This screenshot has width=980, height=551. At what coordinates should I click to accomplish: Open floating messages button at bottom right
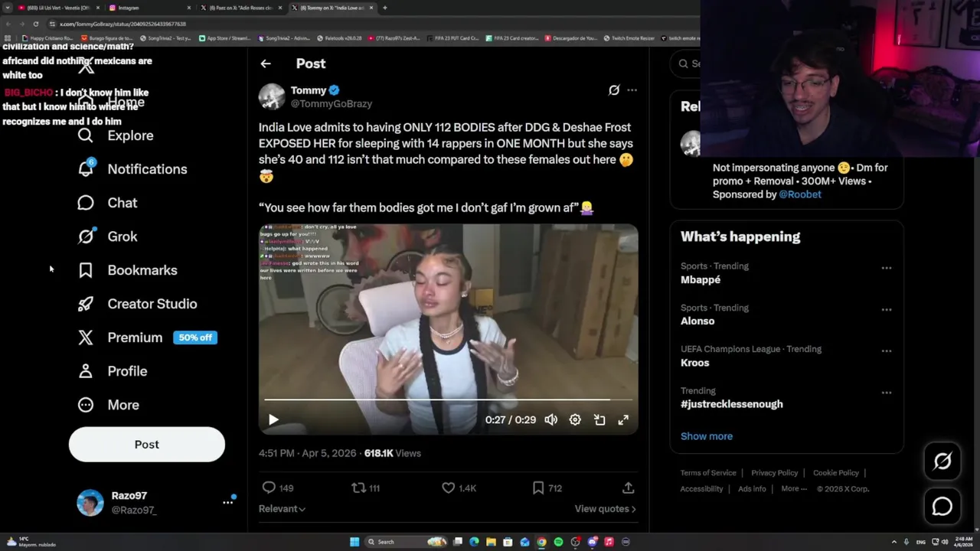point(942,507)
